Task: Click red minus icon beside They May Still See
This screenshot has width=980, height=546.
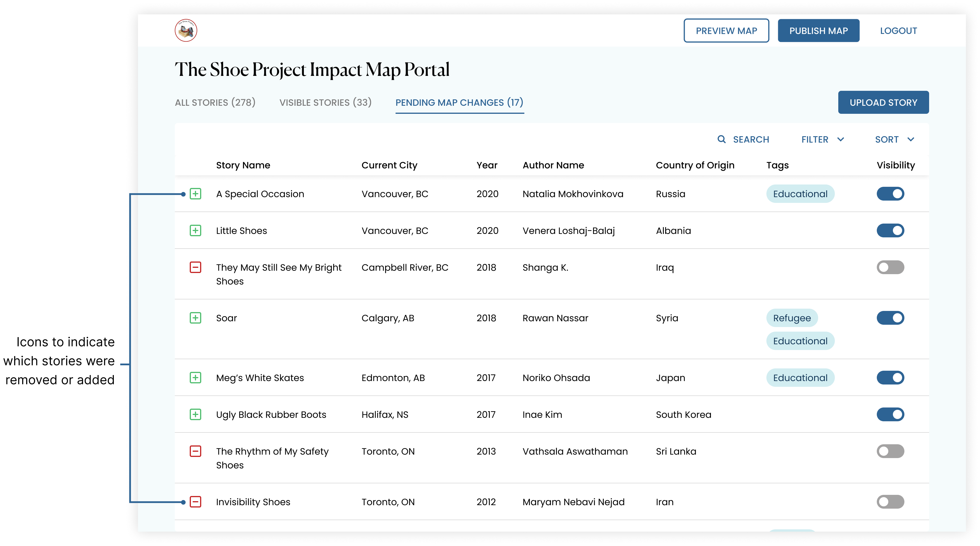Action: coord(195,267)
